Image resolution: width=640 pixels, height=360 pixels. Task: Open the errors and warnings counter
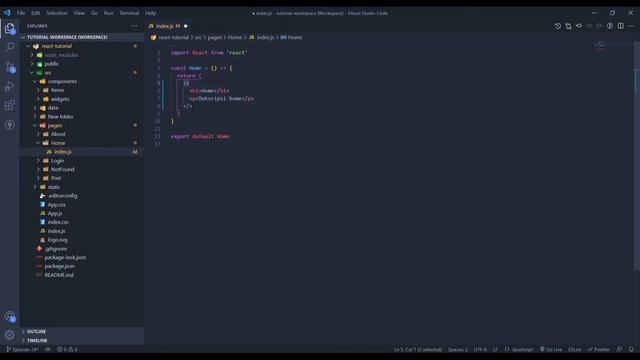click(67, 349)
